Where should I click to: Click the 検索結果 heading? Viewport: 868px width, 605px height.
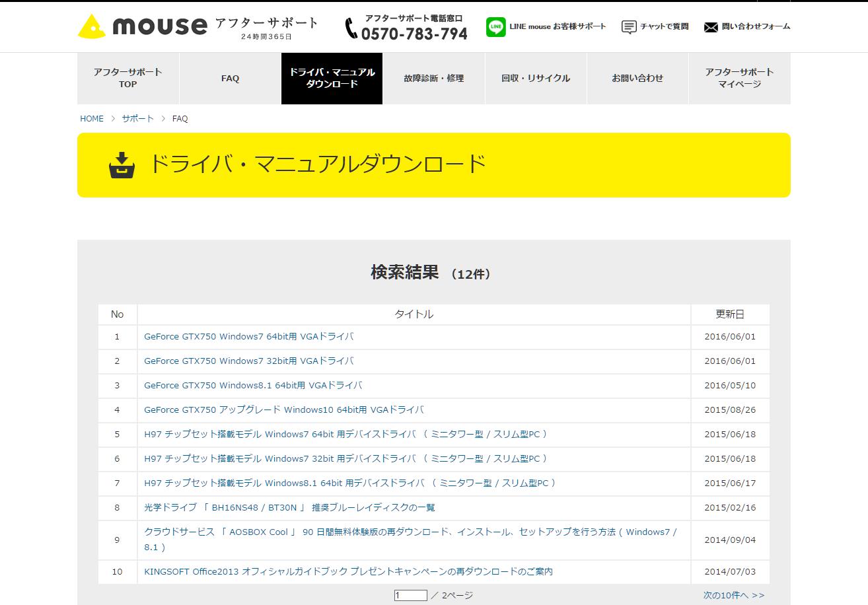(405, 273)
